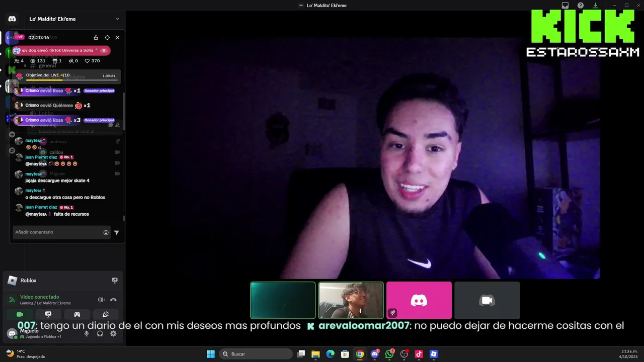The image size is (644, 362).
Task: Open File Explorer from the taskbar
Action: pos(315,354)
